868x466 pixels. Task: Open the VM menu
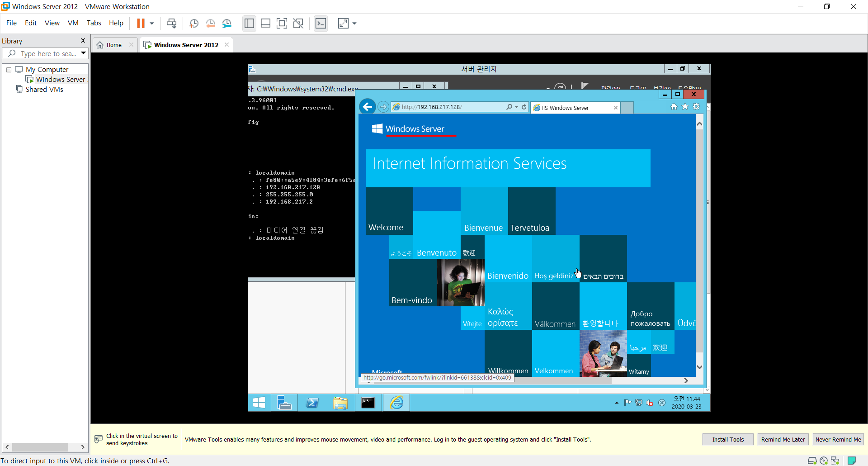point(73,23)
